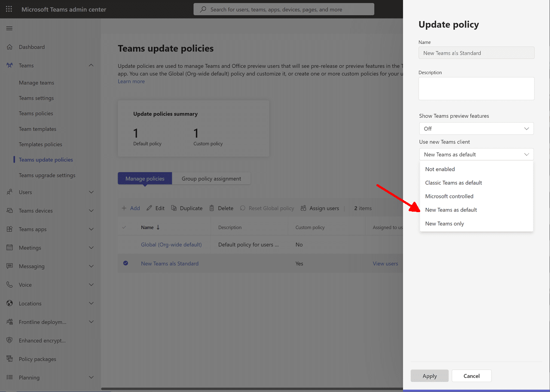The image size is (550, 392).
Task: Choose New Teams only from the list
Action: point(445,224)
